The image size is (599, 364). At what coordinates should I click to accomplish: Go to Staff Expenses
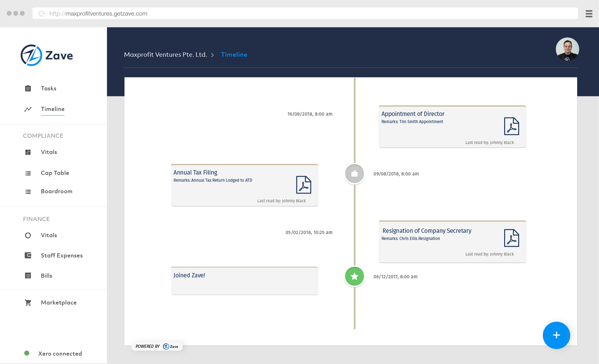62,256
